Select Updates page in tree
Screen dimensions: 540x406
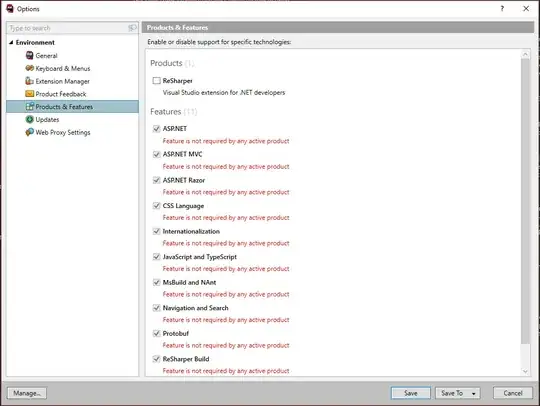coord(47,119)
